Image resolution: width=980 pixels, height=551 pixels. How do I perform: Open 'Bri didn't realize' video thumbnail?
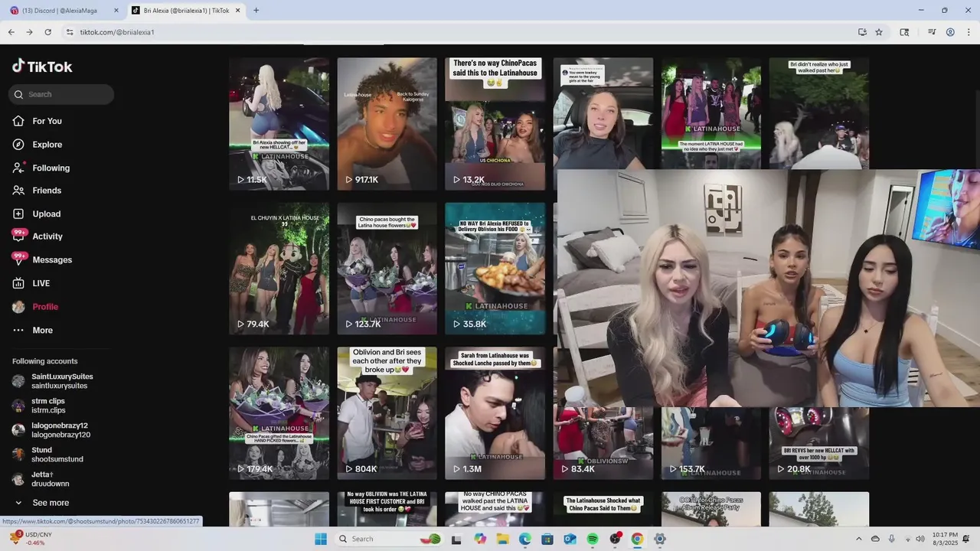coord(819,113)
